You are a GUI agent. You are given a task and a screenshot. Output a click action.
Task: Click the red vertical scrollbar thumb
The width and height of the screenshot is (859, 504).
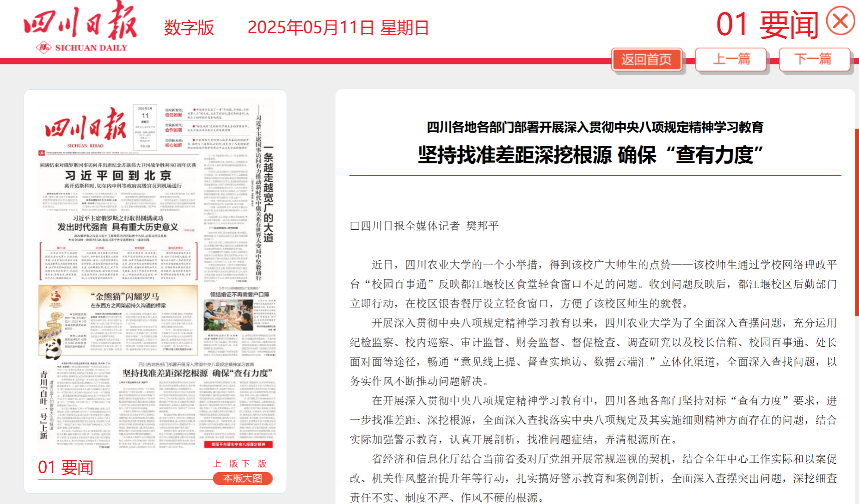(857, 222)
